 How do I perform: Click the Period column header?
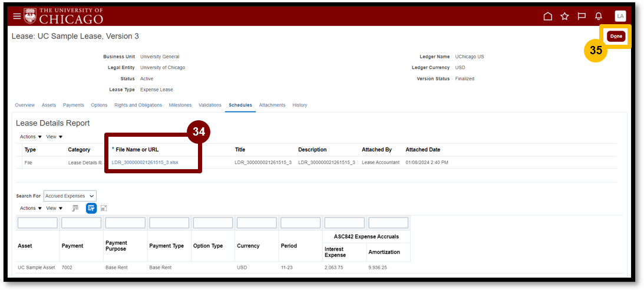pyautogui.click(x=288, y=246)
